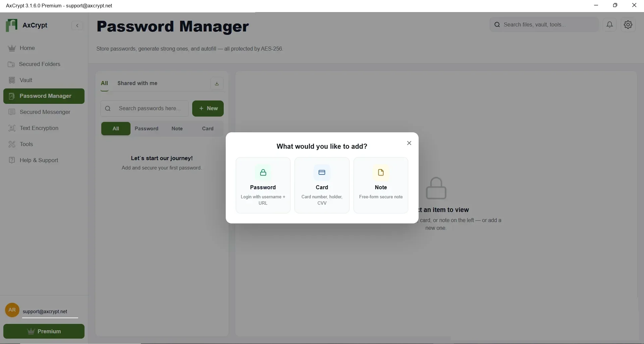644x344 pixels.
Task: Open notifications via the bell icon
Action: tap(610, 25)
